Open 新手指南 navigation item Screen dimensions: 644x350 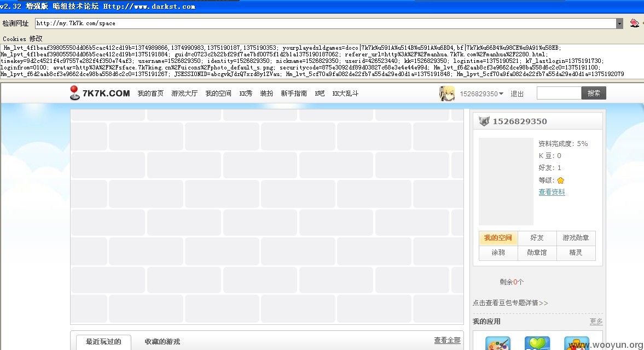pos(294,94)
